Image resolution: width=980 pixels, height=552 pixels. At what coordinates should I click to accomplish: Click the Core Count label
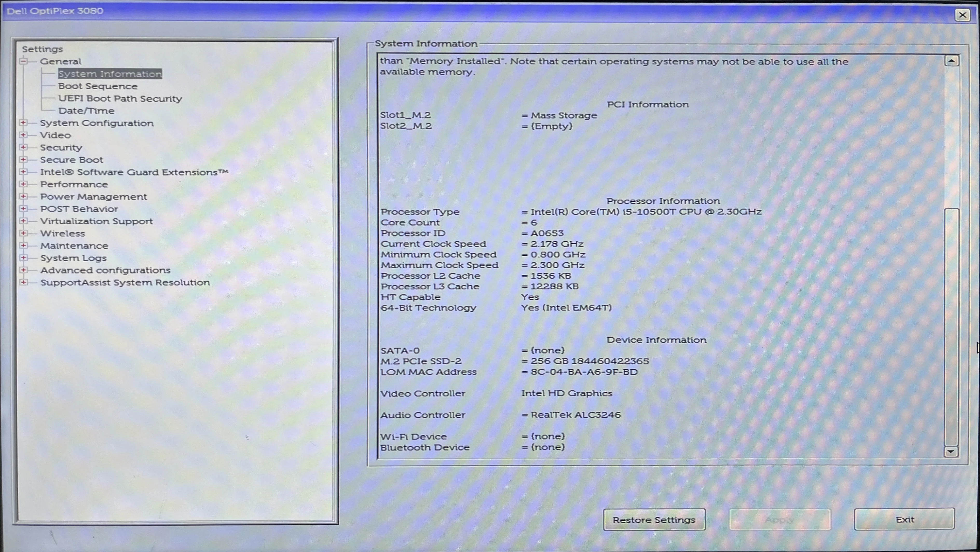pos(410,223)
